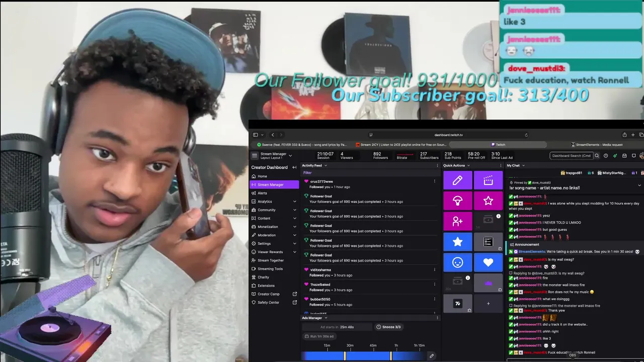
Task: Click the Dashboard Search input field
Action: pos(572,156)
